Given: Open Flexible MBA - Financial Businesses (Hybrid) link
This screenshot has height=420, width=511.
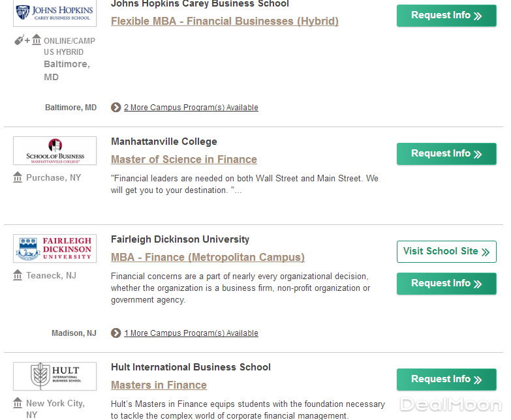Looking at the screenshot, I should click(x=225, y=21).
